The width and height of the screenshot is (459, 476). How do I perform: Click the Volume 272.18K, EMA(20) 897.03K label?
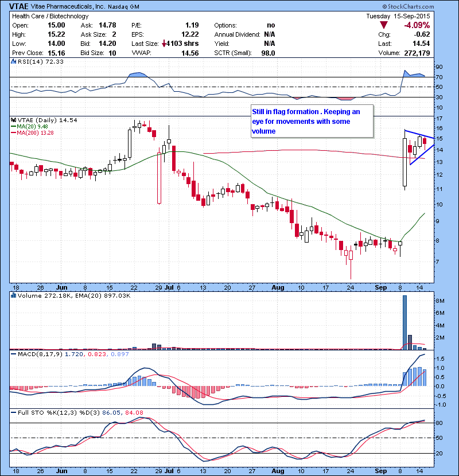click(74, 295)
